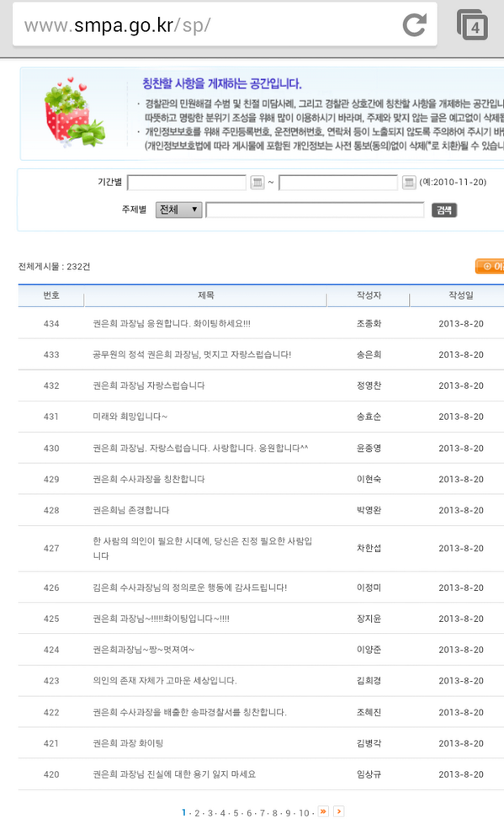Go to pagination page 3
Image resolution: width=504 pixels, height=824 pixels.
click(x=210, y=813)
